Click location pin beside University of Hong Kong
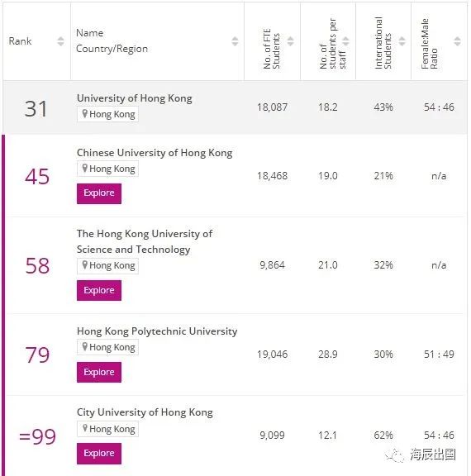471x476 pixels. [x=84, y=114]
